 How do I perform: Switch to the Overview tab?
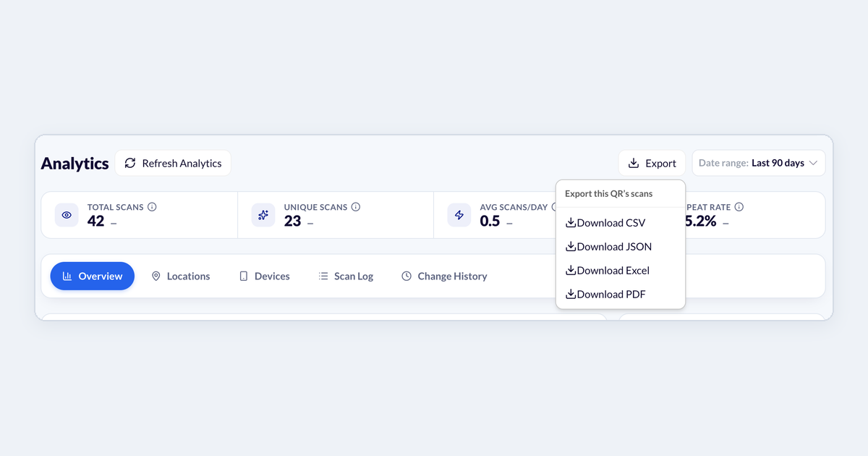click(92, 276)
